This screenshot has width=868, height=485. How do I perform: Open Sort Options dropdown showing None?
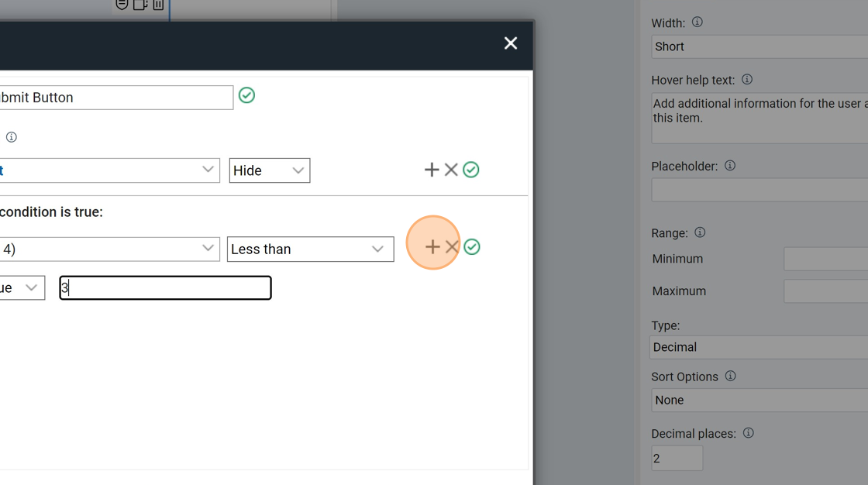point(759,401)
